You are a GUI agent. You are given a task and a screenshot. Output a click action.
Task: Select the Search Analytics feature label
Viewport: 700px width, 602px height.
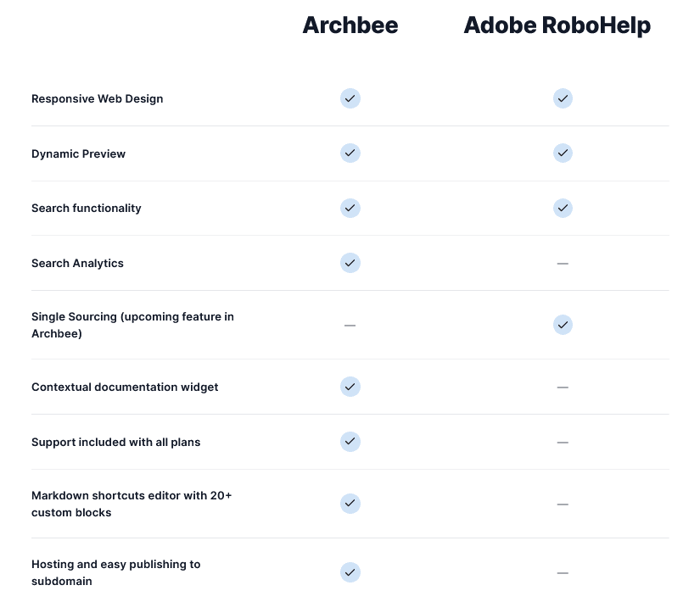77,264
